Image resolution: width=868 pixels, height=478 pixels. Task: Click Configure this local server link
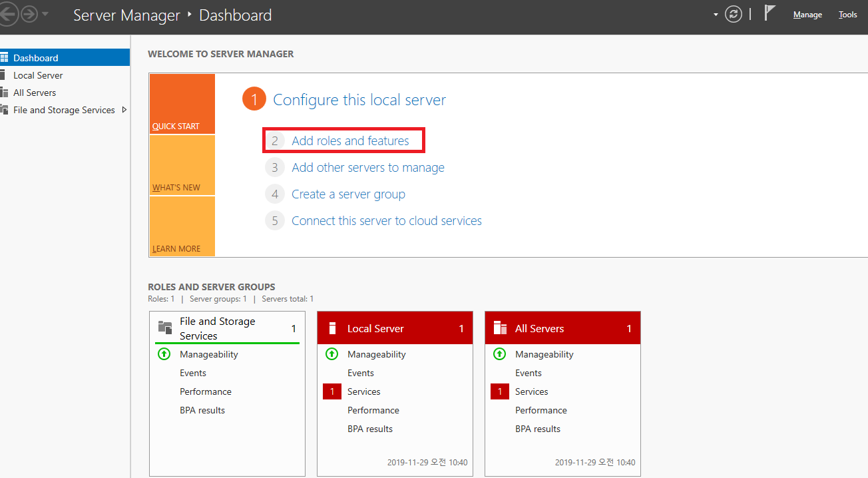tap(359, 100)
